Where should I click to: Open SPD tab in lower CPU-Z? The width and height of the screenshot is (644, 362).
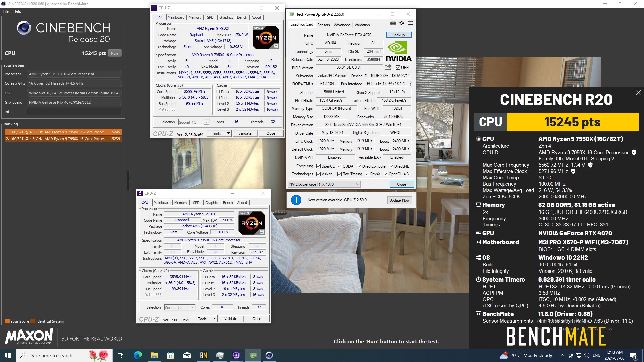click(x=196, y=203)
